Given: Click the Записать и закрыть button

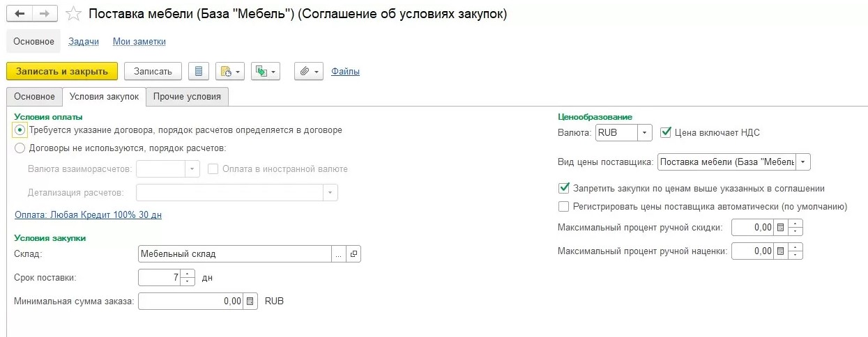Looking at the screenshot, I should click(62, 71).
